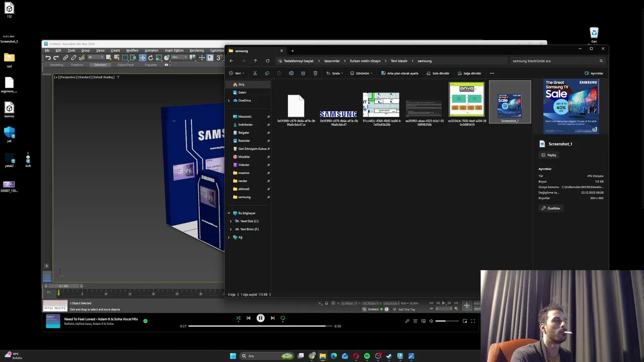Toggle 3ds Max selection lock icon in status bar
644x362 pixels.
coord(327,303)
